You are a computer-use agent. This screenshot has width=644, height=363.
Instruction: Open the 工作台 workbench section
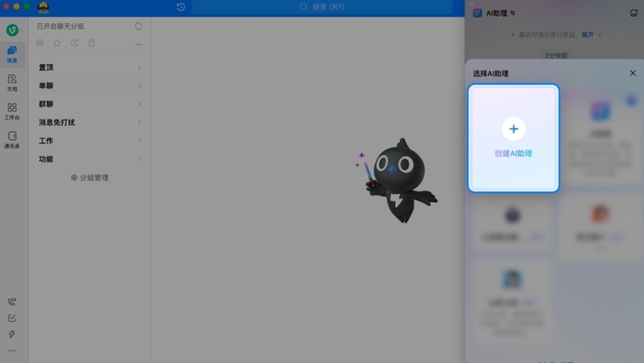point(12,111)
